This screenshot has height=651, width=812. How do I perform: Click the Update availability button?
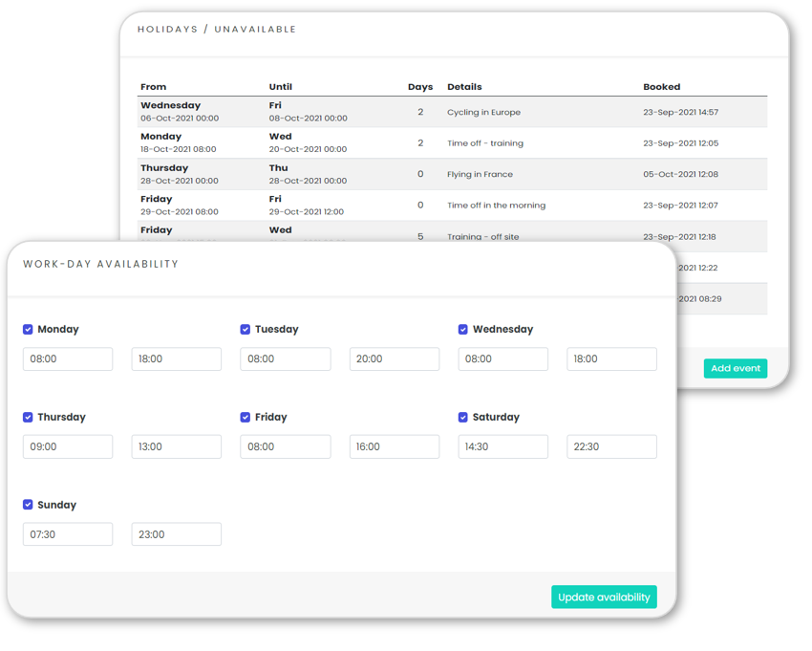(x=604, y=597)
